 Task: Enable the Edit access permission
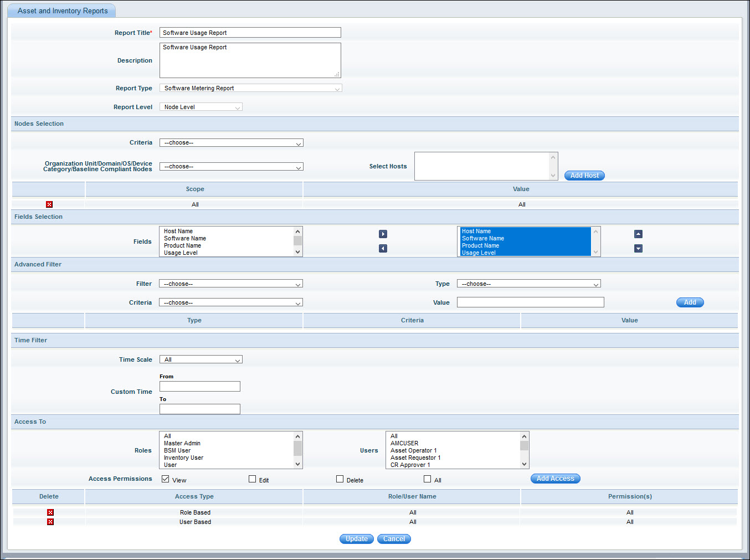click(x=252, y=479)
